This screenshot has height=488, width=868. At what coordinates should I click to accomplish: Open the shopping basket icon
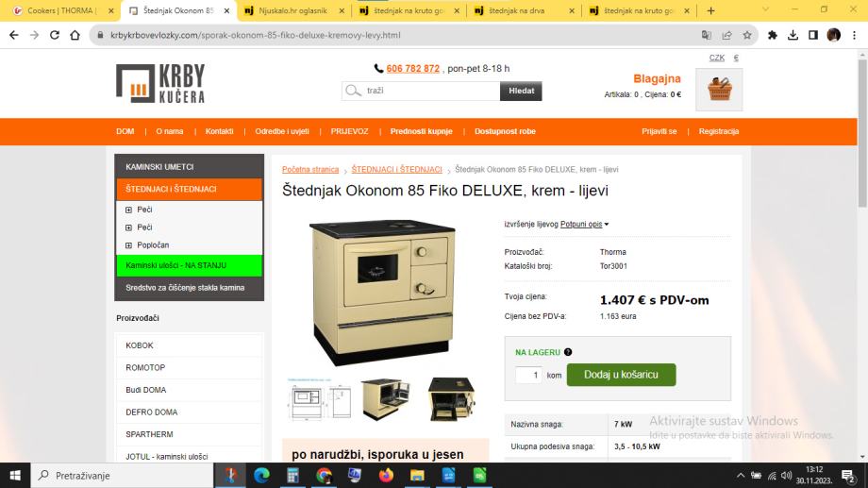(x=719, y=90)
